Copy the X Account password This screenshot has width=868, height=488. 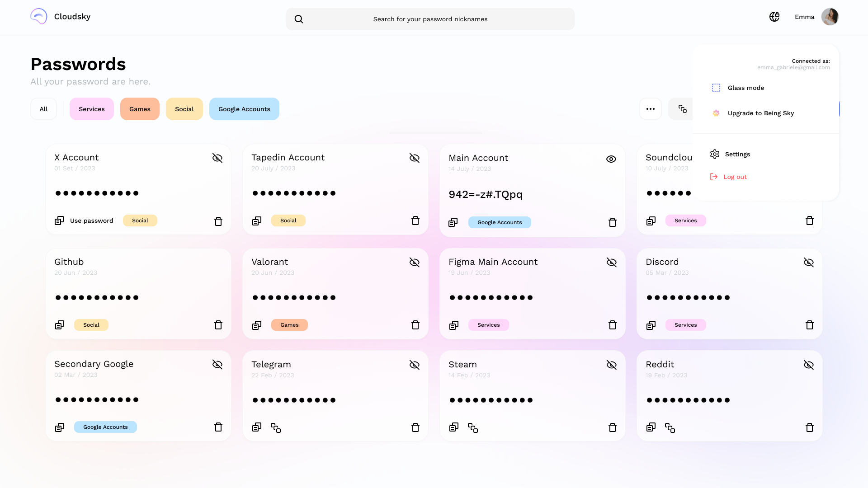tap(59, 221)
